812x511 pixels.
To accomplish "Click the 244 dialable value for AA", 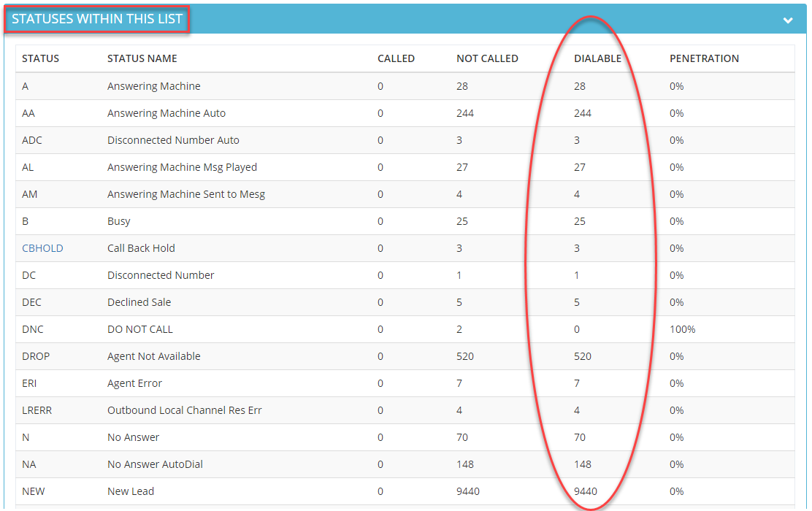I will (x=583, y=113).
